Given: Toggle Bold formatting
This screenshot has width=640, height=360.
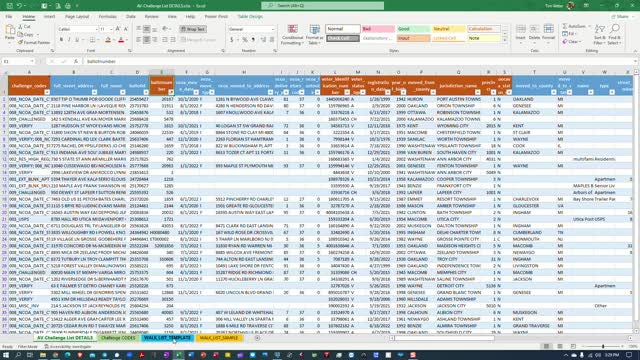Looking at the screenshot, I should pos(61,40).
